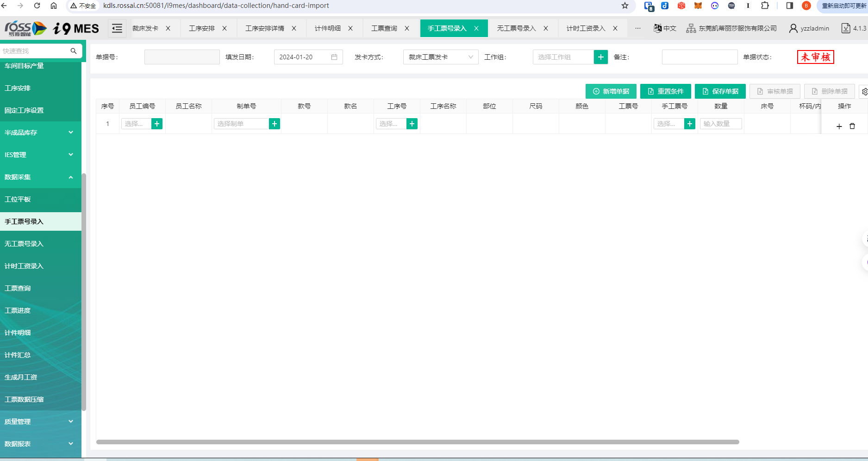Click the 删除单据 button

[x=830, y=91]
